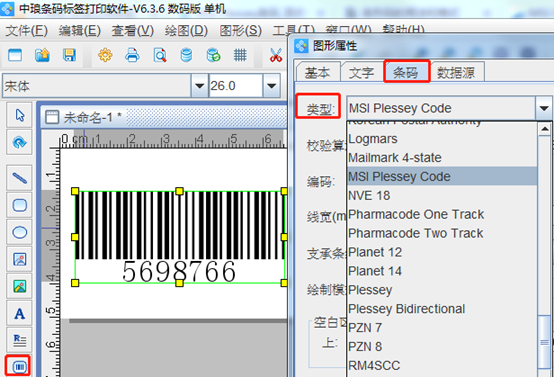Select the ellipse drawing tool
The image size is (554, 377).
20,232
